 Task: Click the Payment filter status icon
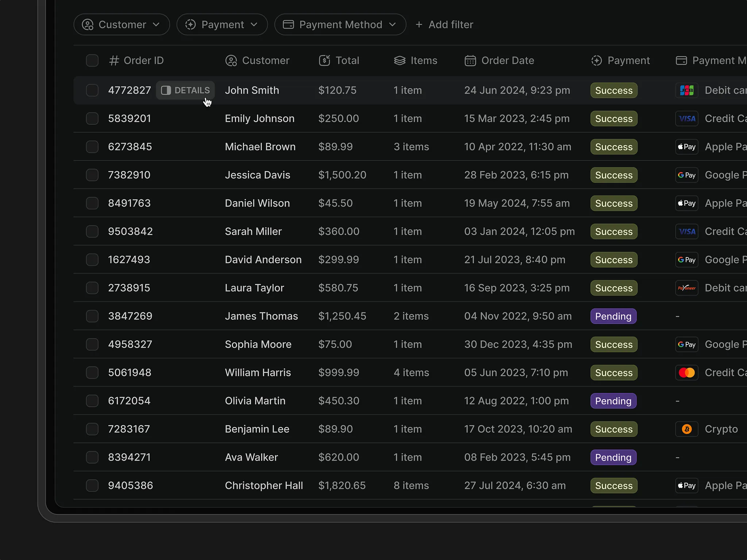tap(190, 24)
